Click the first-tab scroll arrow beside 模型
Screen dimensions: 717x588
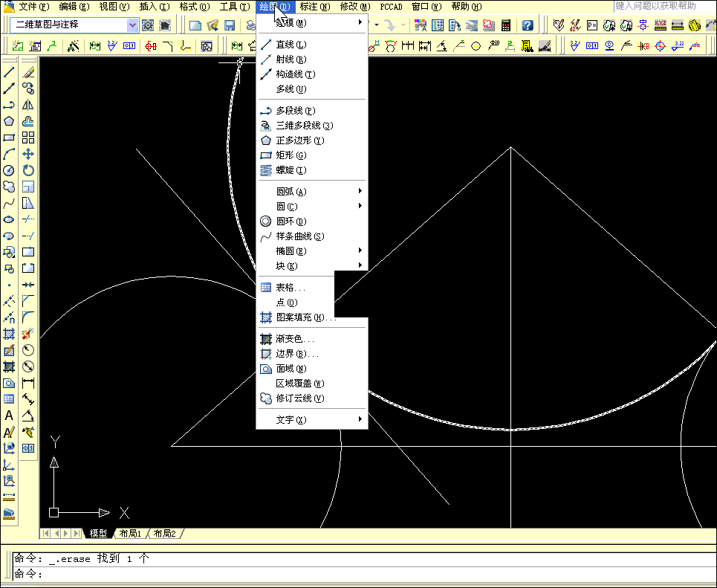coord(46,534)
